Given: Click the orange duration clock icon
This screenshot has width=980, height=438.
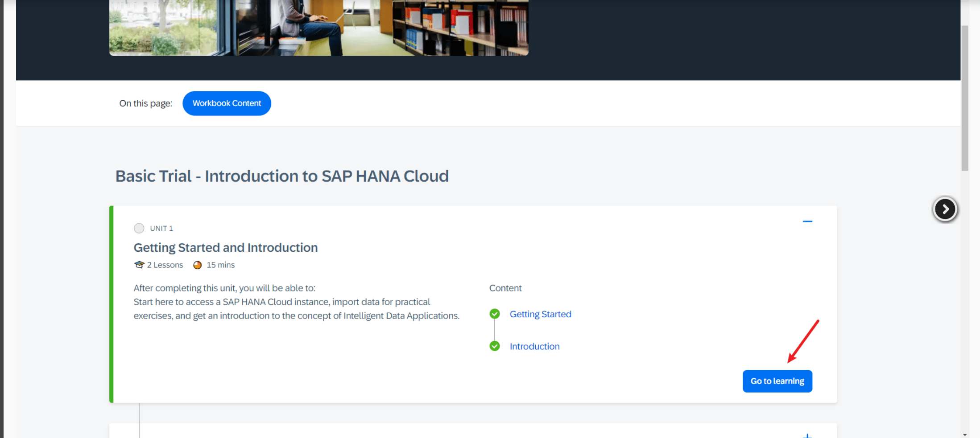Looking at the screenshot, I should [x=197, y=265].
